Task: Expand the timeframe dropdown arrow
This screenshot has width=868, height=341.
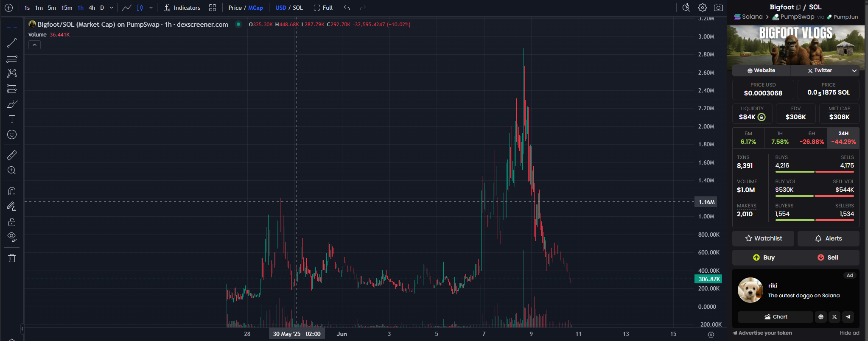Action: pos(112,8)
